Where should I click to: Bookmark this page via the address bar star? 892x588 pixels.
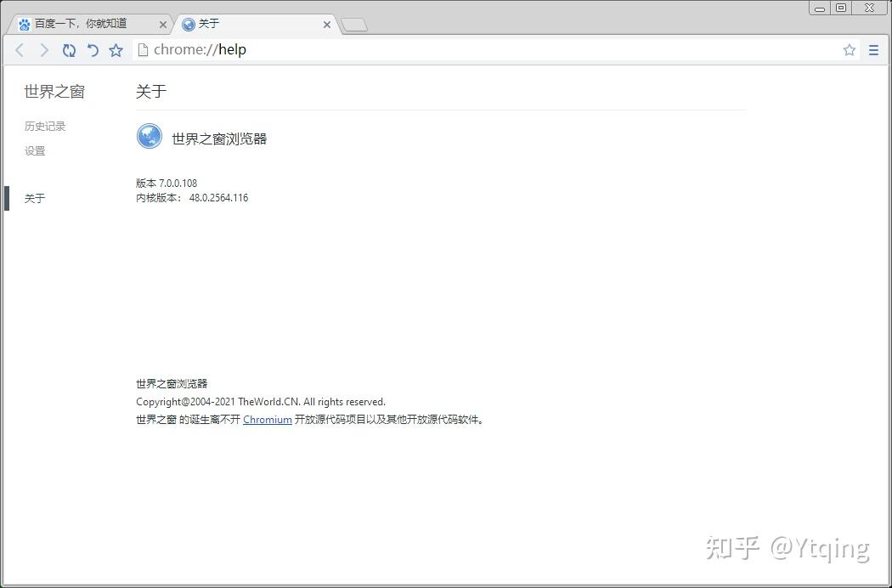[849, 50]
